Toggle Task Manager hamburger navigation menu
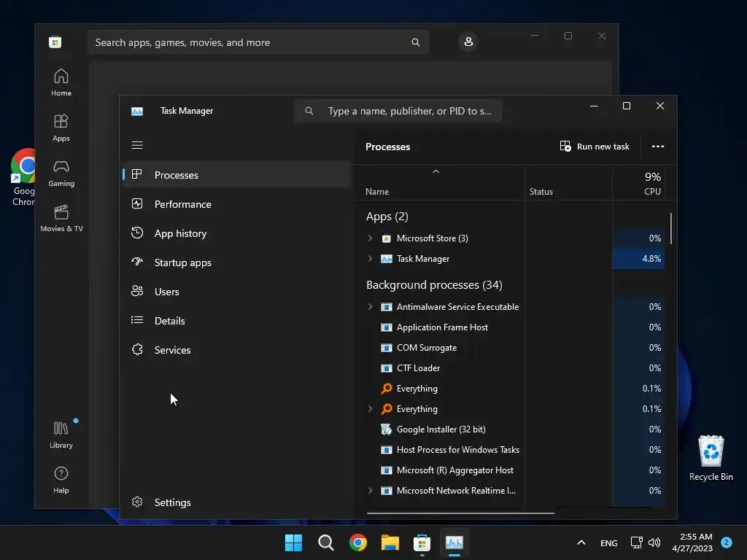747x560 pixels. pos(137,145)
